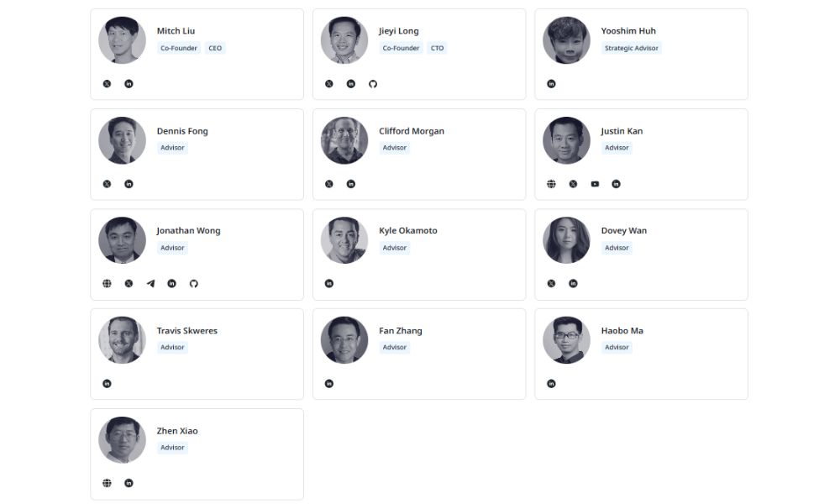The width and height of the screenshot is (840, 504).
Task: Click Mitch Liu's CEO tag
Action: 216,48
